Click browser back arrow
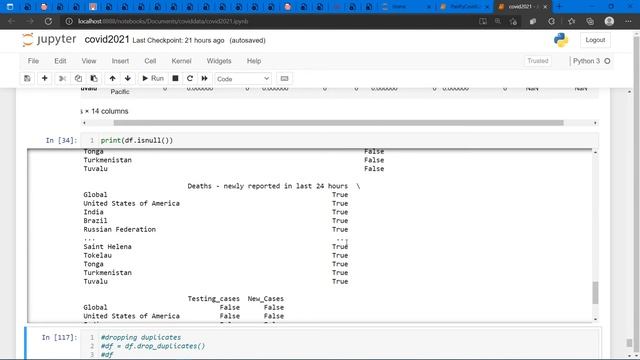This screenshot has height=360, width=640. tap(11, 21)
